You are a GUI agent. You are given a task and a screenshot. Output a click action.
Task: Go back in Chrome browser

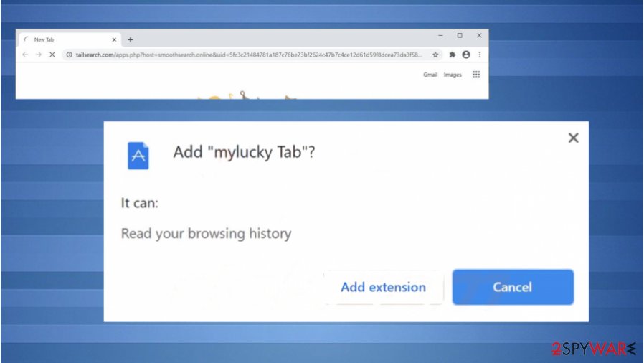pos(25,55)
